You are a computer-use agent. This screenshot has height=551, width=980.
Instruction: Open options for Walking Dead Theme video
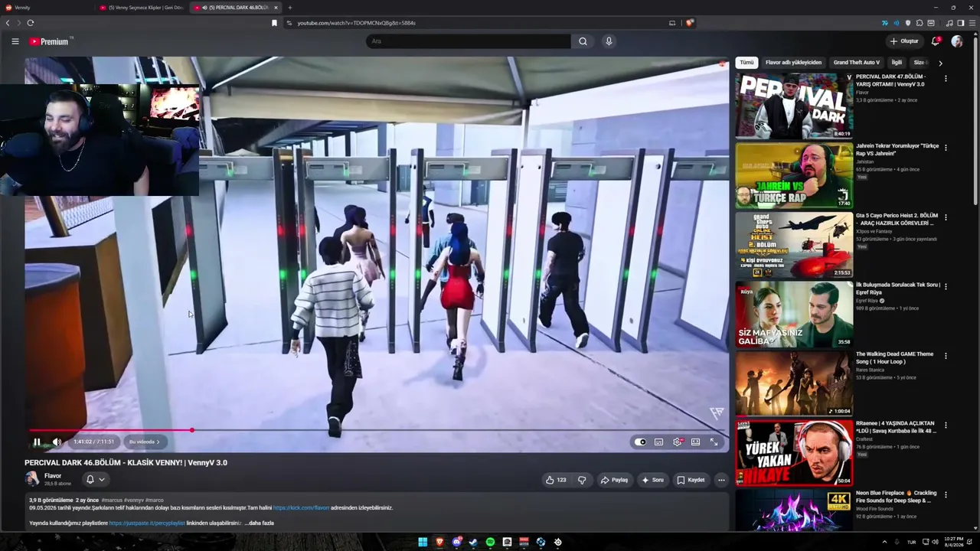pos(946,356)
